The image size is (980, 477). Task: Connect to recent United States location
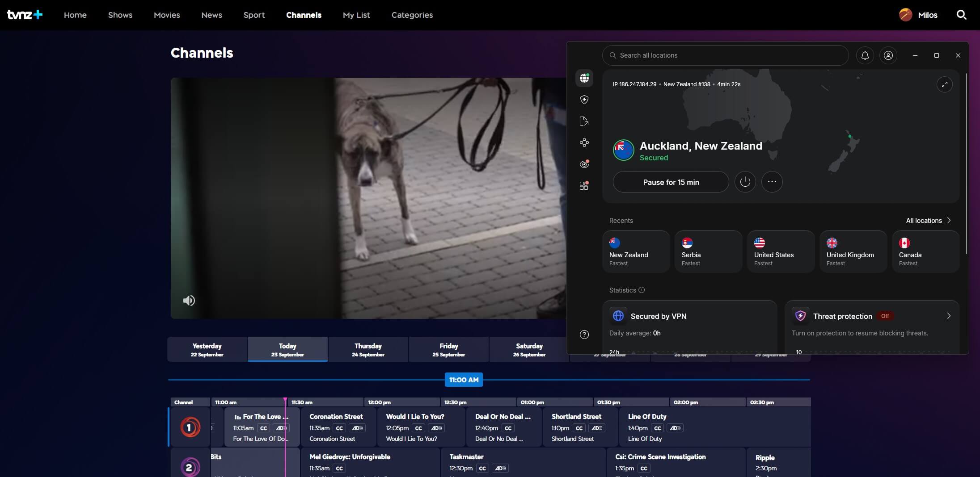(781, 251)
